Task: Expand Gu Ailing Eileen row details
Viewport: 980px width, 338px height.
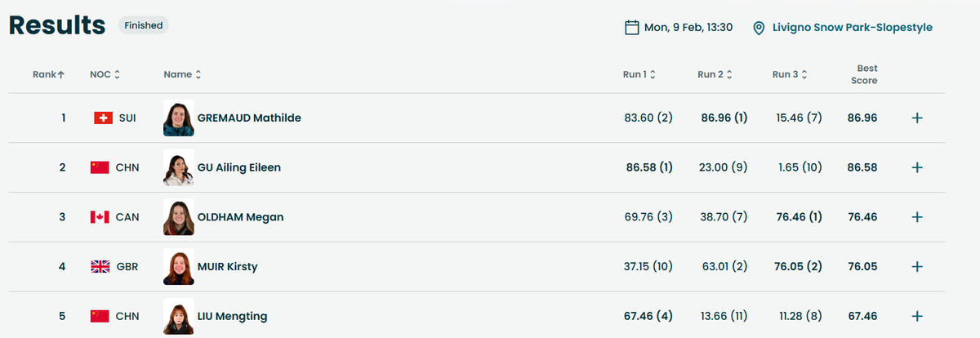Action: coord(916,167)
